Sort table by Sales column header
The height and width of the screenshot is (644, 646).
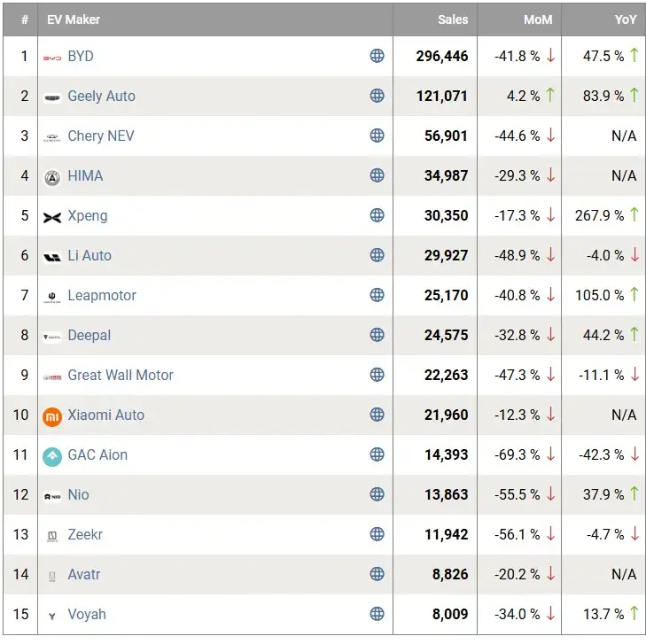(452, 19)
